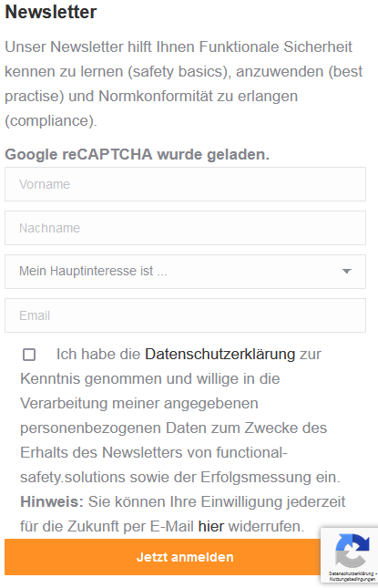This screenshot has width=378, height=588.
Task: Click the 'Erfolgsmessung' word in consent text
Action: pyautogui.click(x=256, y=478)
